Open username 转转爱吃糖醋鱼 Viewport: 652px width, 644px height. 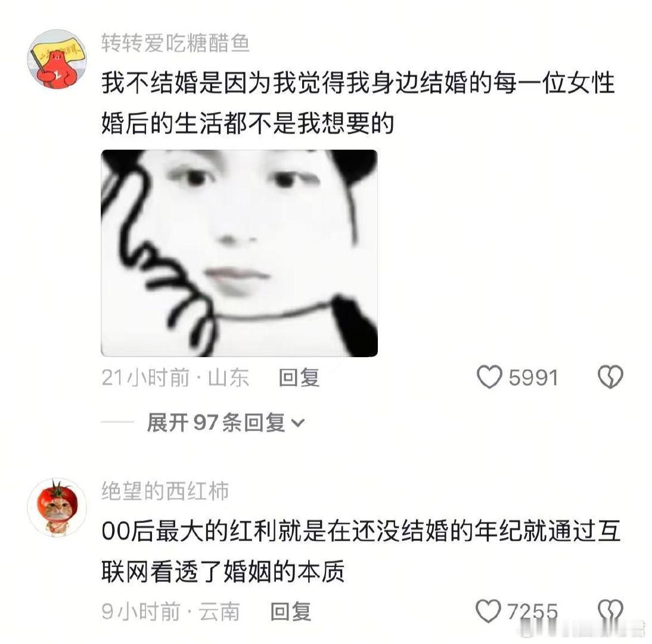(x=175, y=43)
